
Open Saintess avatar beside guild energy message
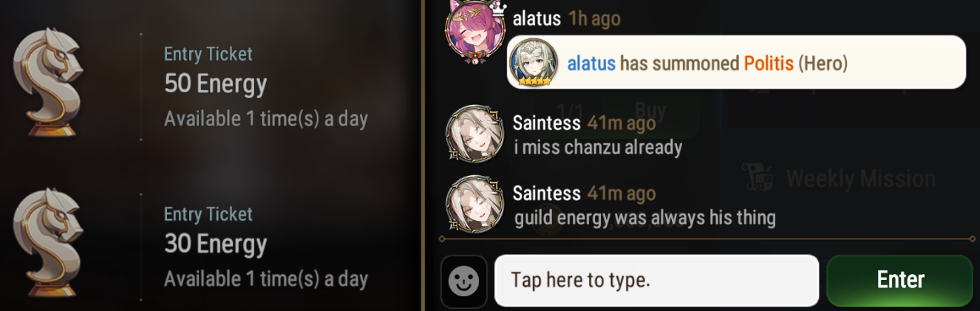click(475, 205)
